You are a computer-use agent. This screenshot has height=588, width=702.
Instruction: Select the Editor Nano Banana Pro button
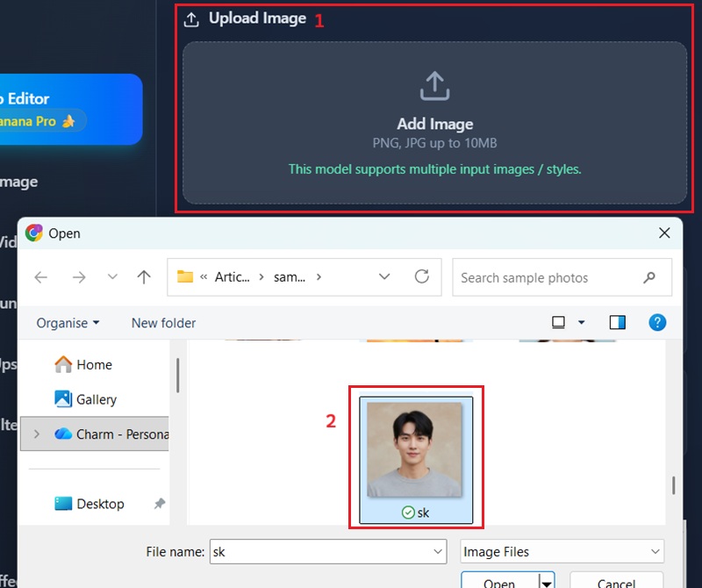tap(69, 110)
